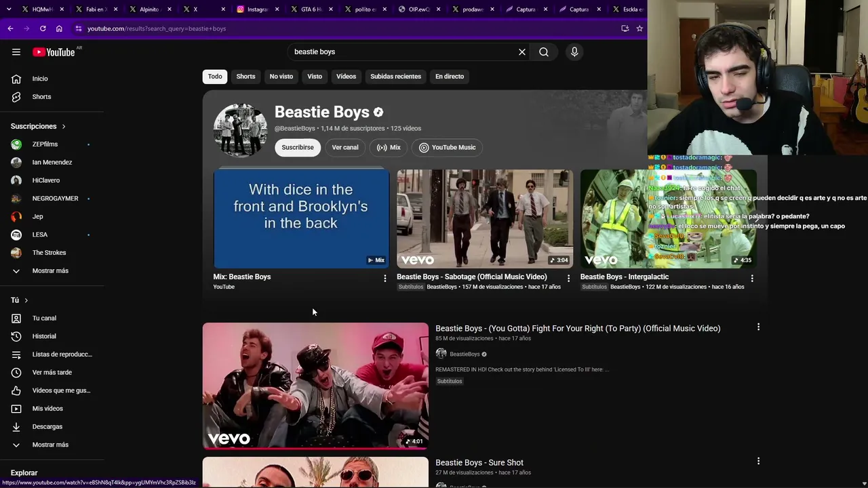This screenshot has height=488, width=868.
Task: Open the browser home page icon
Action: point(59,28)
